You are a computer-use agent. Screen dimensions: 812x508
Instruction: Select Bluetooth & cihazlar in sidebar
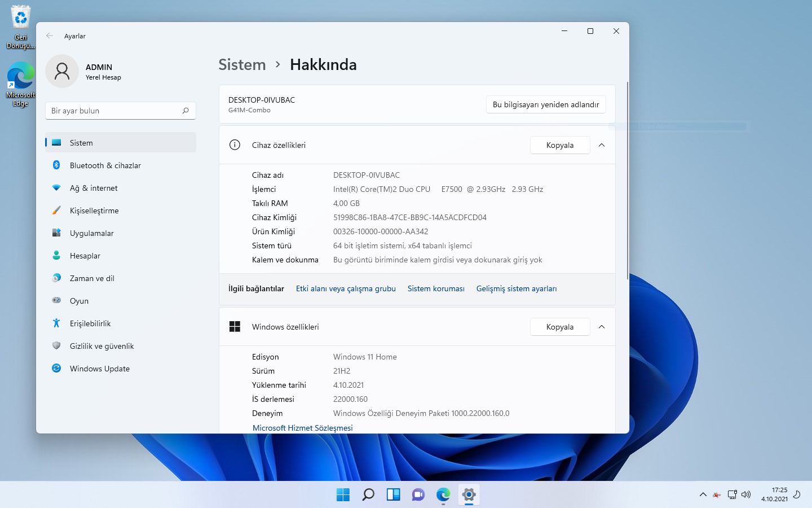pos(105,165)
